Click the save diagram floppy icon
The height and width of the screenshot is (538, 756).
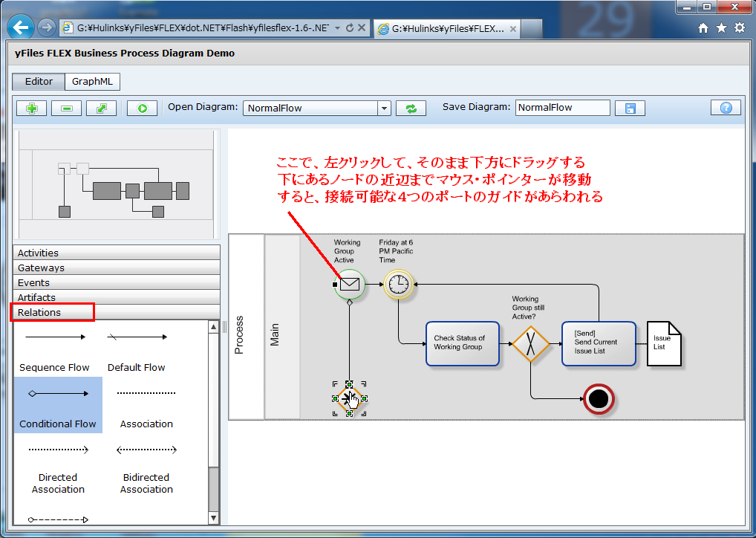click(630, 108)
